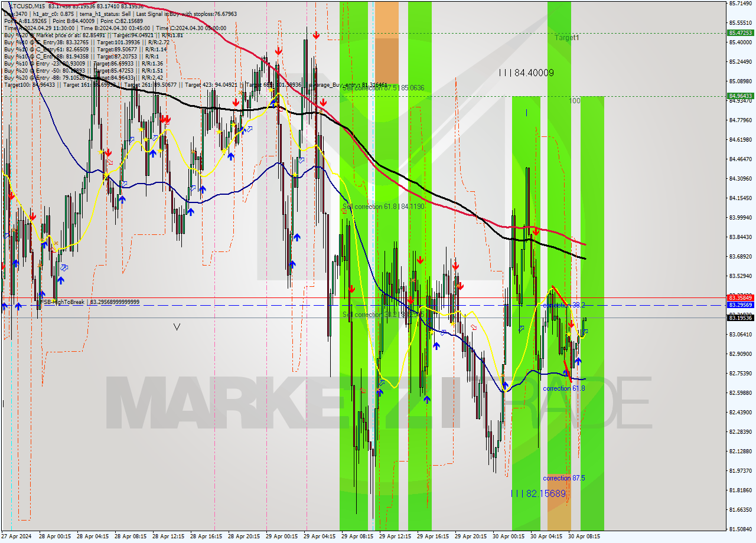Select the 'C_Entry61: 82.66509' buy line
The image size is (756, 543).
[86, 50]
